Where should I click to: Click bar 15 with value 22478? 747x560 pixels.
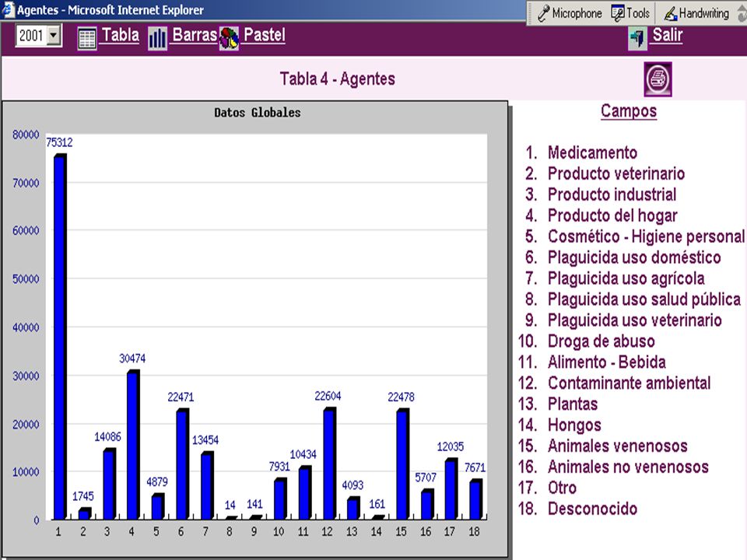click(402, 464)
